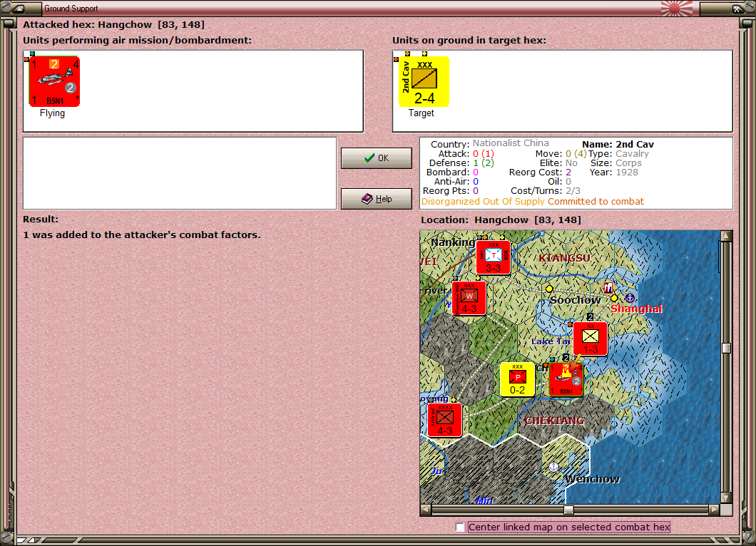Click the "Disorganized" status text
The image size is (756, 546).
pyautogui.click(x=451, y=202)
